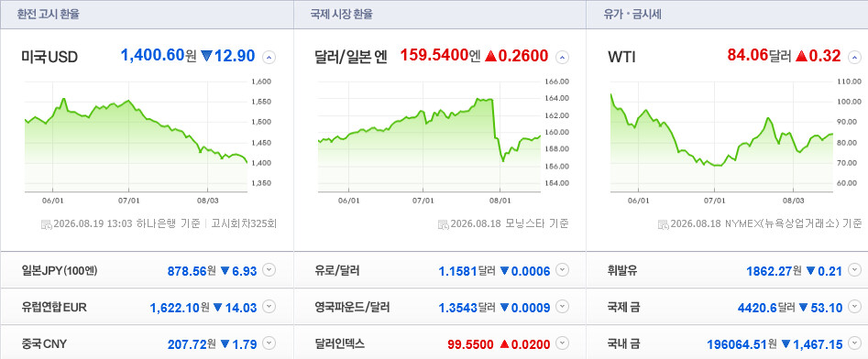Click the USD exchange rate line chart
The width and height of the screenshot is (868, 359).
(137, 136)
